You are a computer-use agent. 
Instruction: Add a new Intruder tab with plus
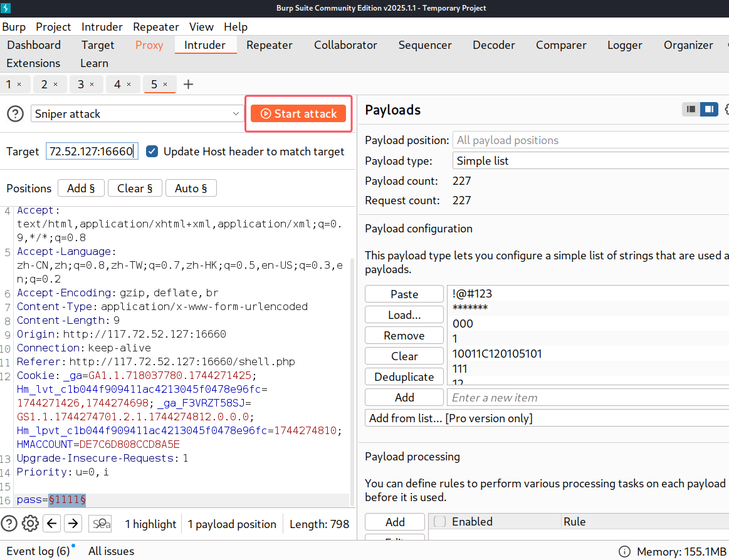[188, 84]
